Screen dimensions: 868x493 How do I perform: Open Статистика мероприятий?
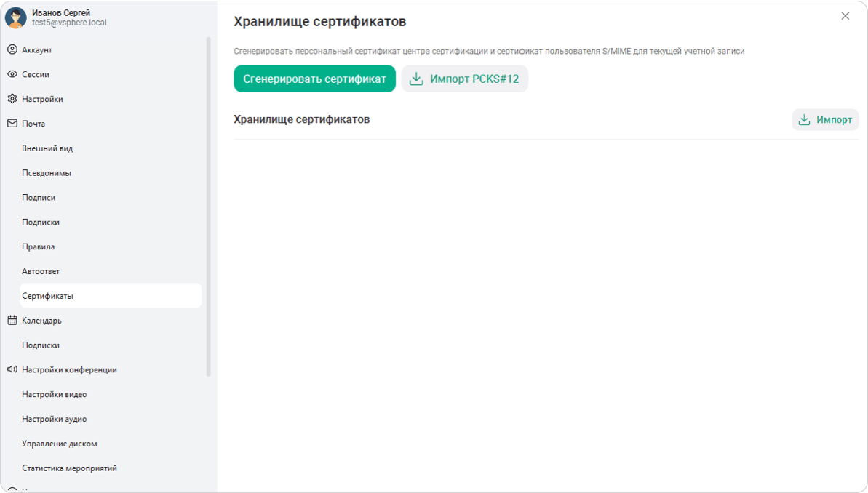pyautogui.click(x=69, y=468)
